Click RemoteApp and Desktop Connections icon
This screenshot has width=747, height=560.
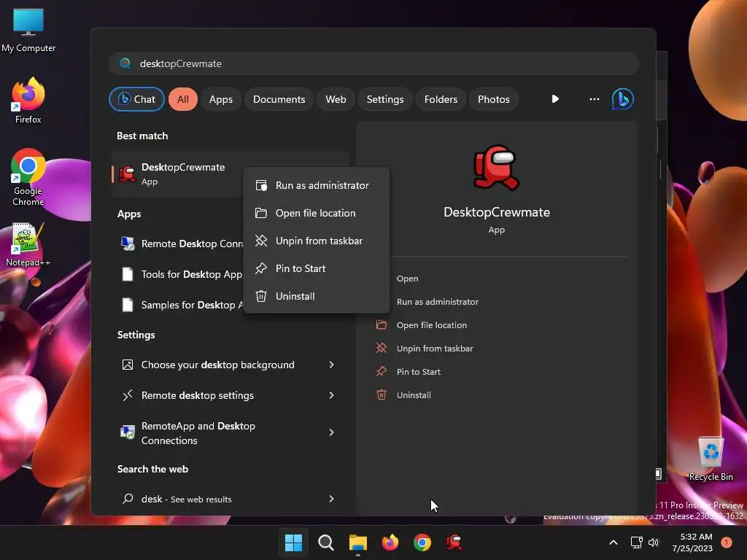(x=127, y=432)
